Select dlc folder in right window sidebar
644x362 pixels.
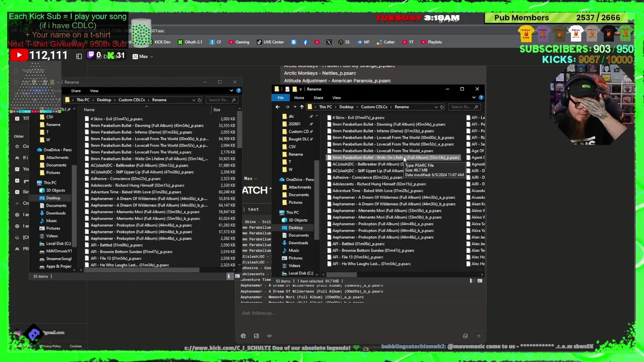click(x=291, y=116)
